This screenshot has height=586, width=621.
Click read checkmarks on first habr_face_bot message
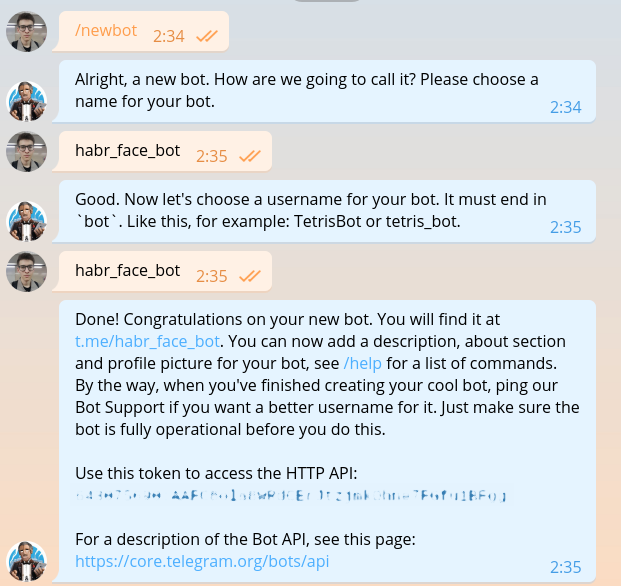coord(250,156)
